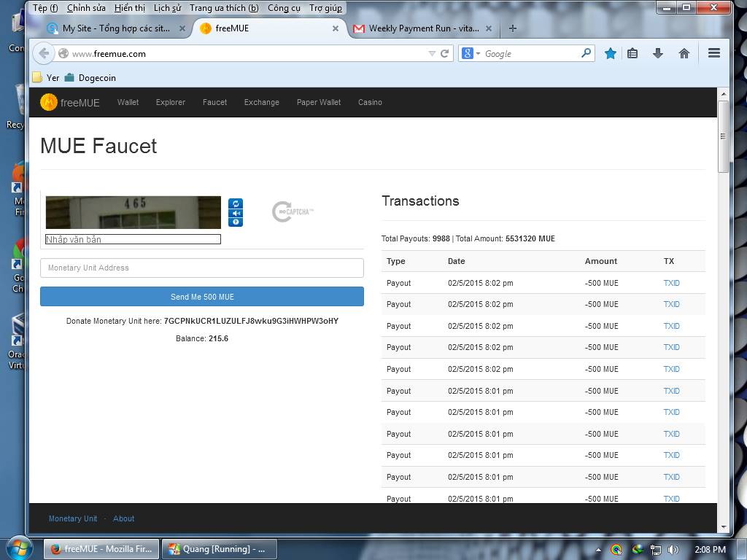Screen dimensions: 747x560
Task: Click search magnifier in Google box
Action: 586,52
